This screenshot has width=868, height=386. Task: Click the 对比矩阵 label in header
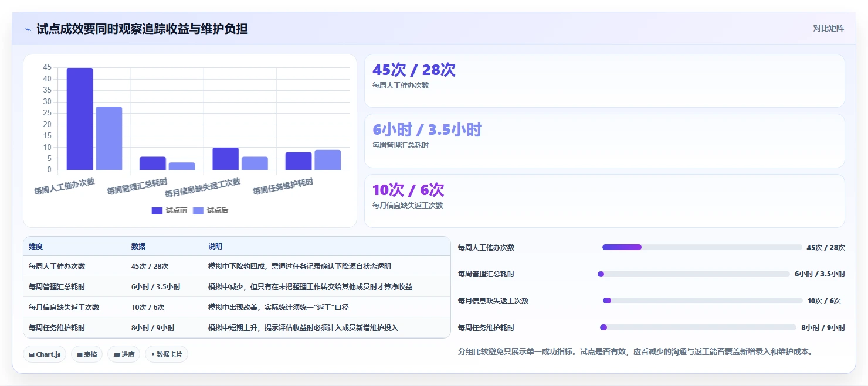pos(828,28)
